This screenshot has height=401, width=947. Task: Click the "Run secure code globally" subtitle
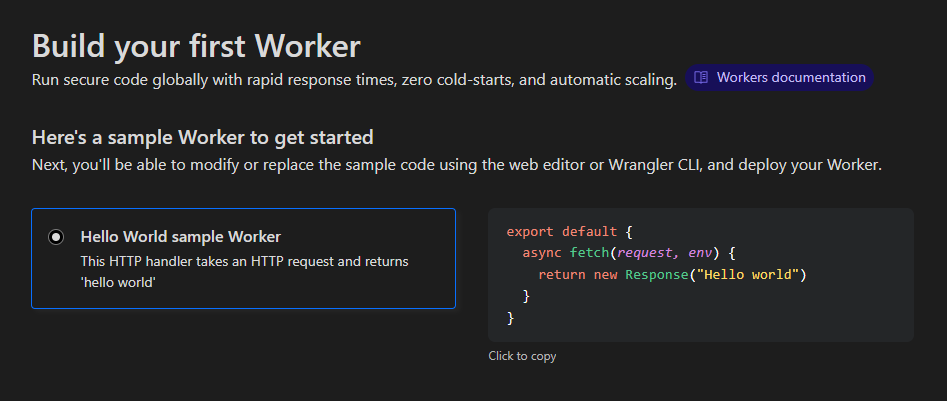click(354, 79)
